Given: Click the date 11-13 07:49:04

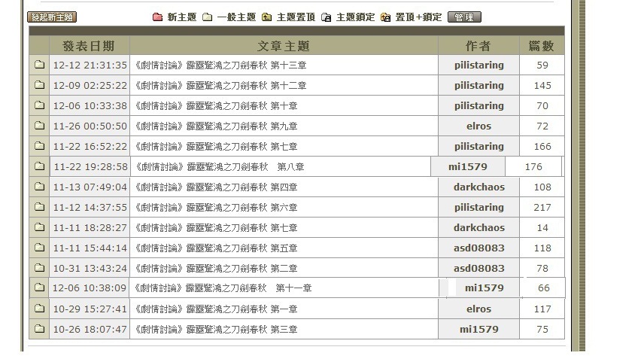Looking at the screenshot, I should (90, 187).
